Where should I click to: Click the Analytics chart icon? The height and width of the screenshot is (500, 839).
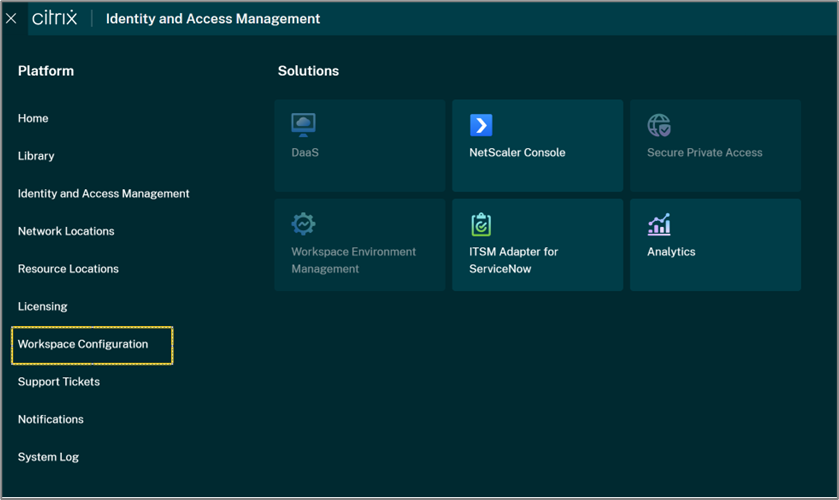click(659, 224)
